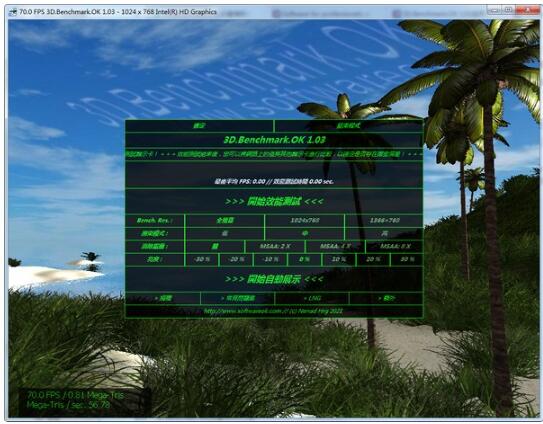
Task: Open the softwareok.com website link
Action: (x=274, y=311)
